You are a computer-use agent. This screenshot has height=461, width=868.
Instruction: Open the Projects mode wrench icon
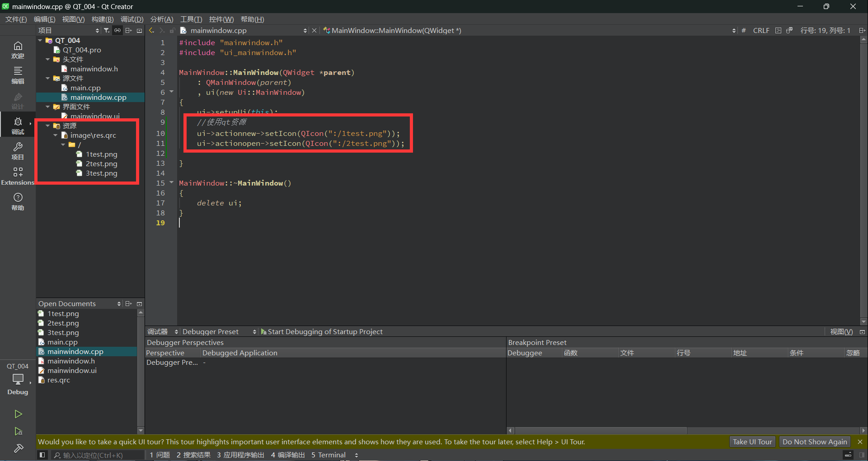tap(18, 150)
